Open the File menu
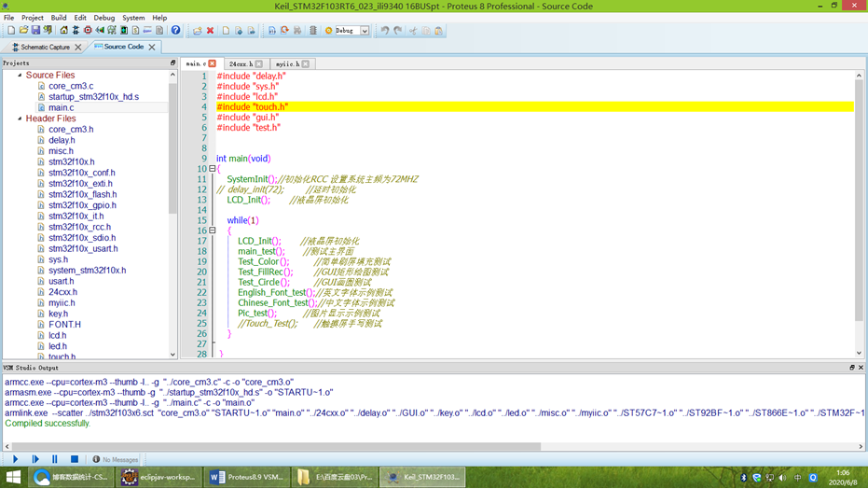This screenshot has width=868, height=489. click(9, 18)
